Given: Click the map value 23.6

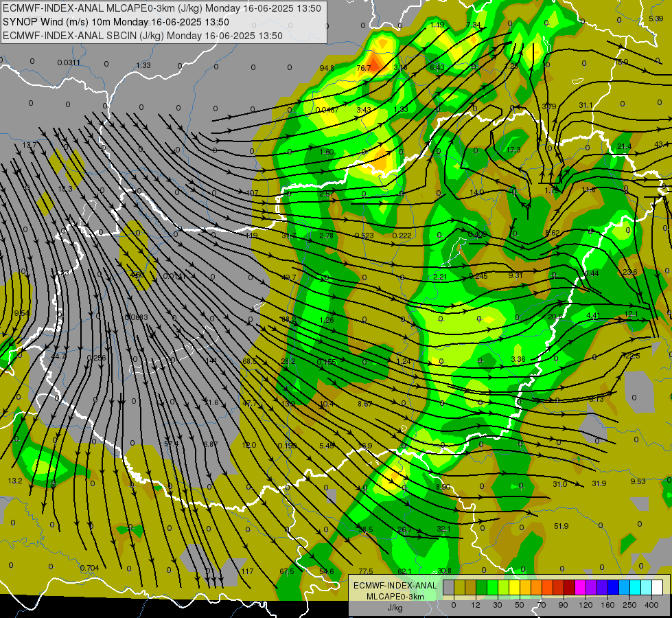Looking at the screenshot, I should coord(629,272).
